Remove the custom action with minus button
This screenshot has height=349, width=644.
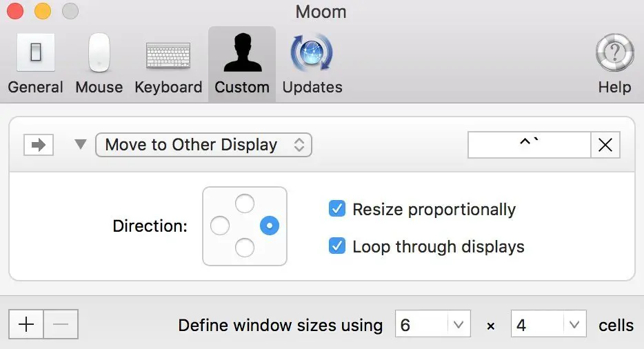tap(61, 324)
